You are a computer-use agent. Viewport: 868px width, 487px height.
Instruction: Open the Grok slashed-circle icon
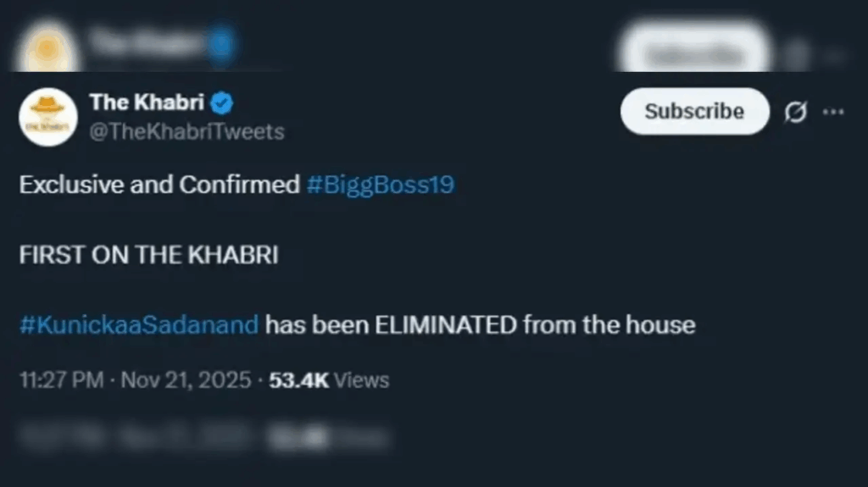pyautogui.click(x=795, y=112)
